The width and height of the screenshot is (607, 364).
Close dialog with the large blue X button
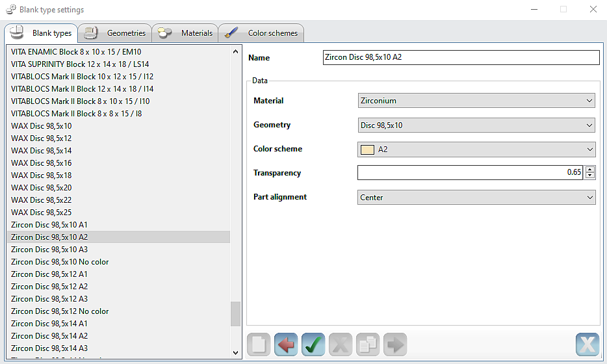click(588, 344)
